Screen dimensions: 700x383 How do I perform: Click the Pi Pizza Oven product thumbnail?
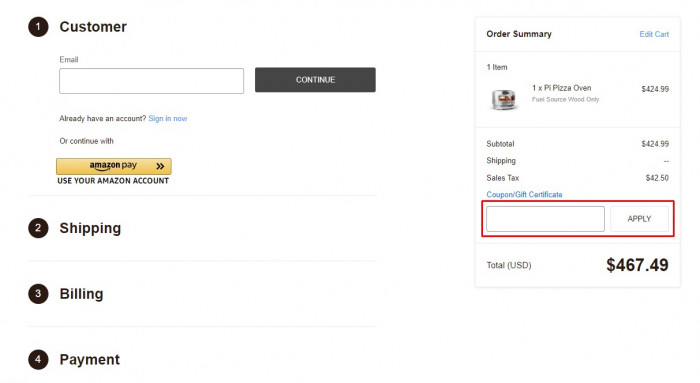tap(504, 99)
